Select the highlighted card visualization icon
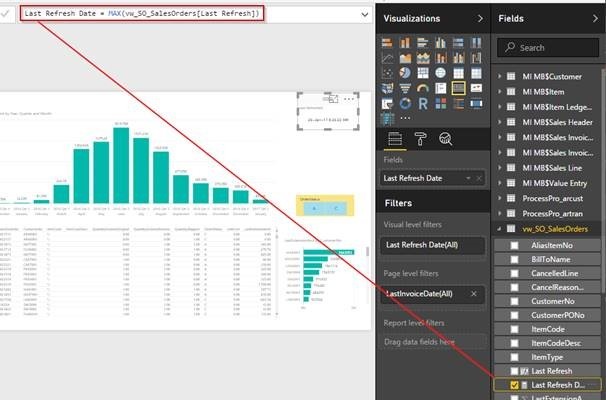This screenshot has height=400, width=606. pyautogui.click(x=458, y=88)
